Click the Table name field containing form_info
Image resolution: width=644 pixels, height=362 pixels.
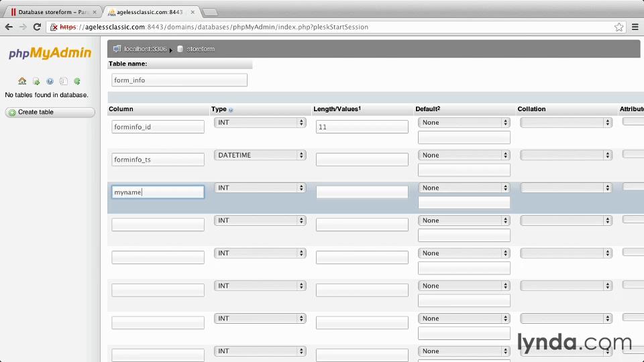179,80
